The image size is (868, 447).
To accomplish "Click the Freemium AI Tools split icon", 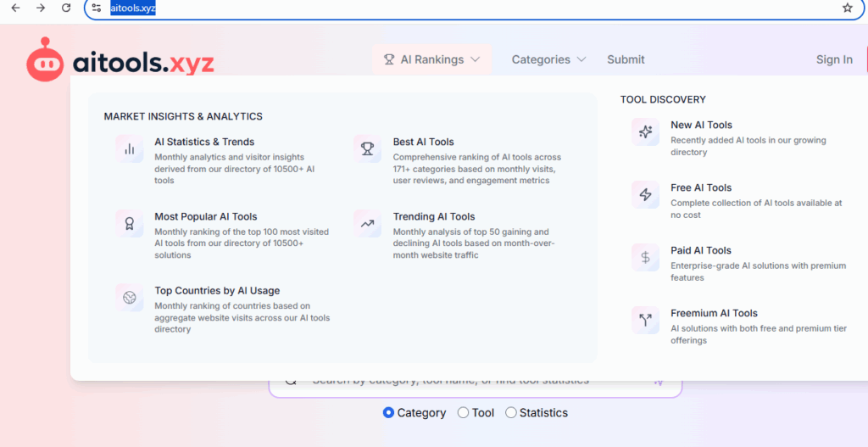I will tap(646, 320).
